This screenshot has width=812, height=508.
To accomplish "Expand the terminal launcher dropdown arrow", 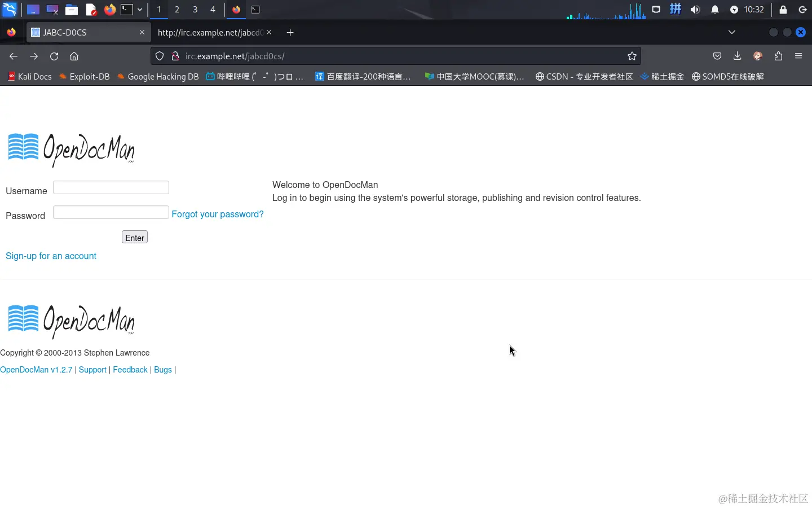I will 140,10.
